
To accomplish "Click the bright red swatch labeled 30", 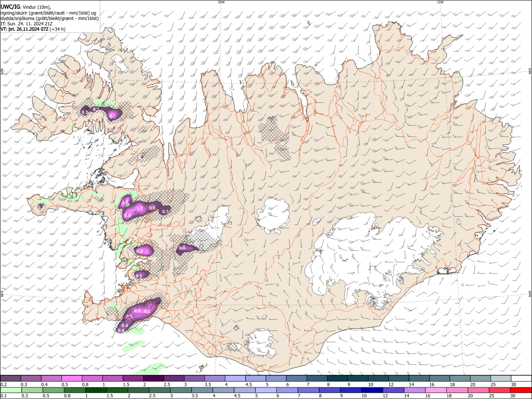I will tap(521, 390).
